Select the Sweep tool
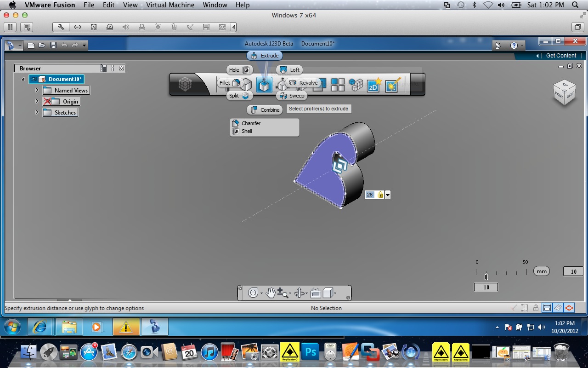Screen dimensions: 588x368 (x=292, y=96)
